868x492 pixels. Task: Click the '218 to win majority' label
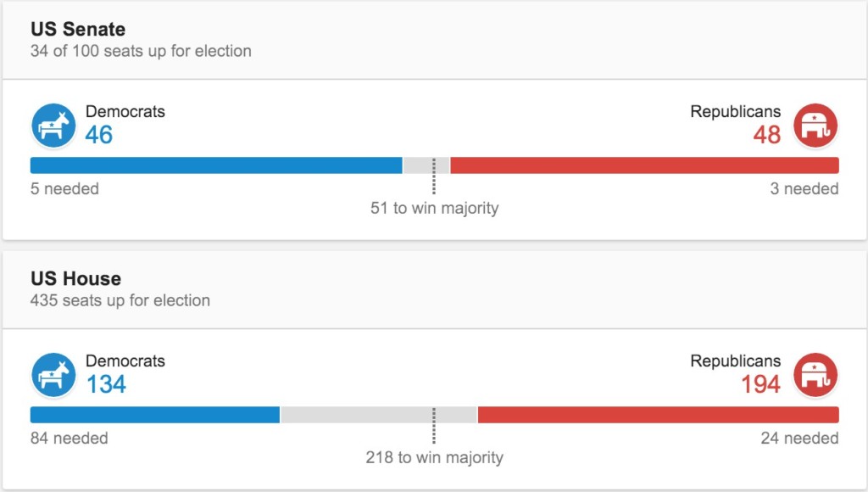click(x=434, y=457)
